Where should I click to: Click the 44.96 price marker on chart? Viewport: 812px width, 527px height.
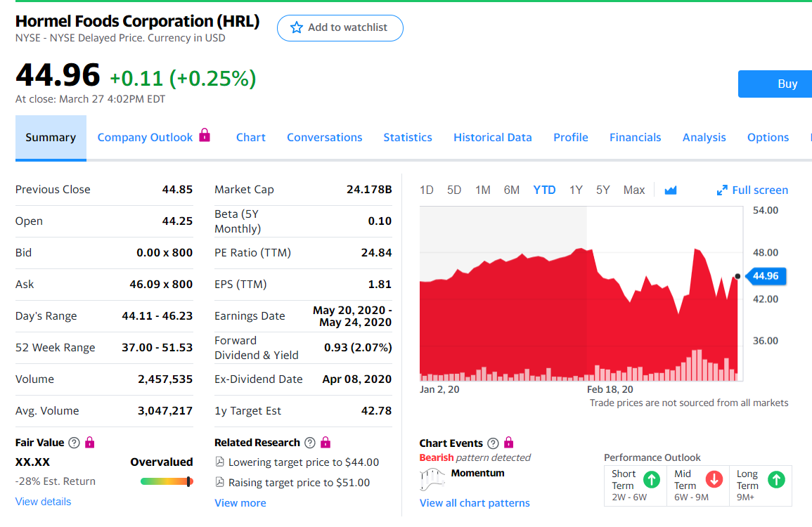coord(765,276)
